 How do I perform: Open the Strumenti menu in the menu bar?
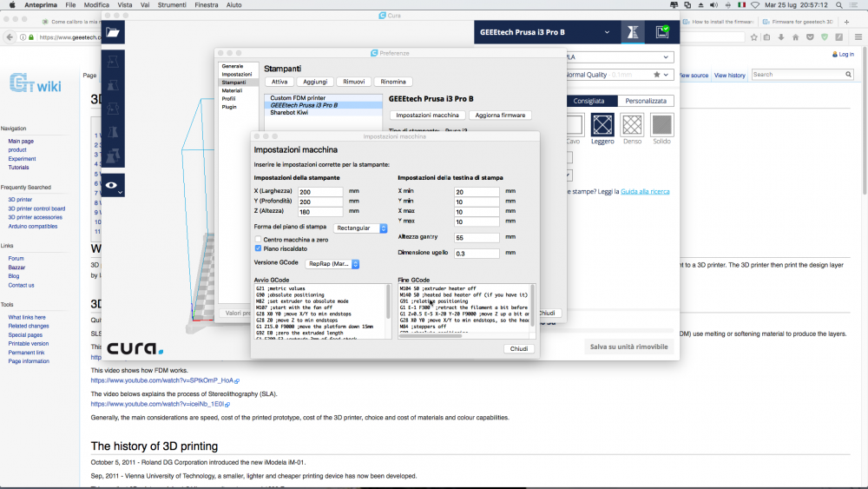pos(174,5)
